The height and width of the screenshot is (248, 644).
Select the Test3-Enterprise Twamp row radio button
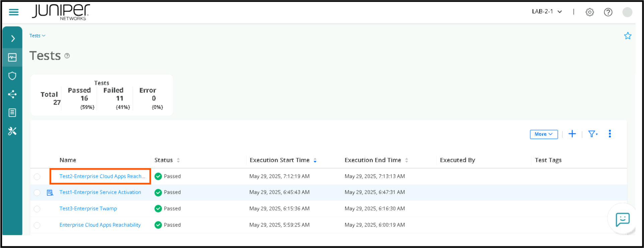37,209
